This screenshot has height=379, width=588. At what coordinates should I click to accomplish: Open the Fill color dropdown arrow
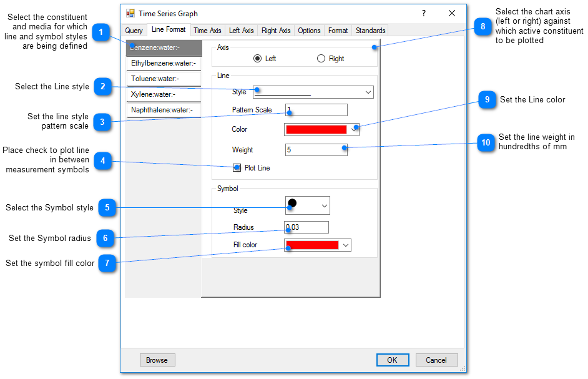click(345, 245)
